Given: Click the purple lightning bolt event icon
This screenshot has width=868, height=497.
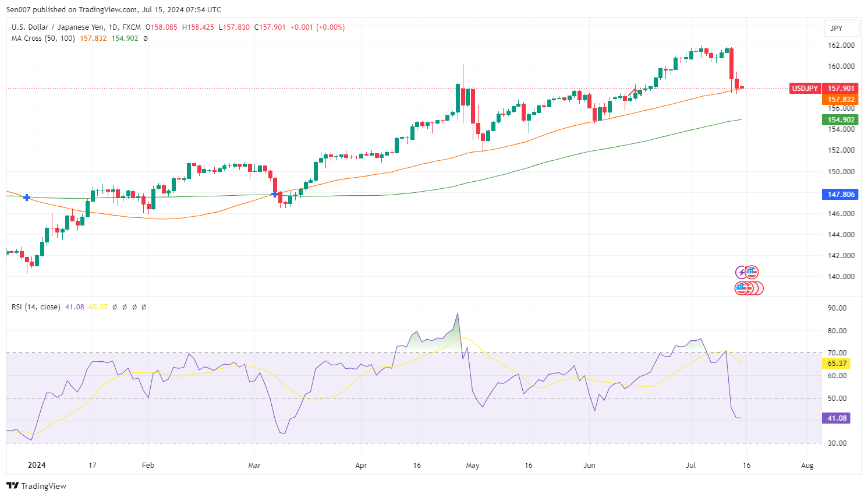Looking at the screenshot, I should coord(741,272).
